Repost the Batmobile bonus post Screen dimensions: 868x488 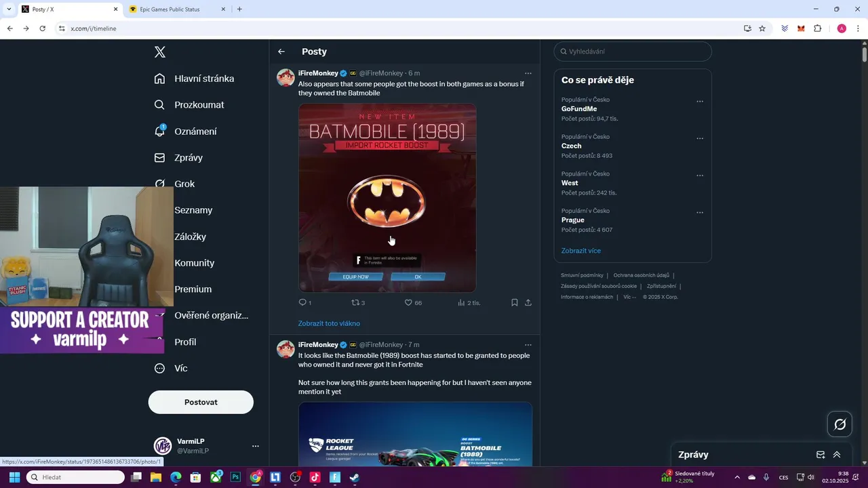tap(355, 302)
